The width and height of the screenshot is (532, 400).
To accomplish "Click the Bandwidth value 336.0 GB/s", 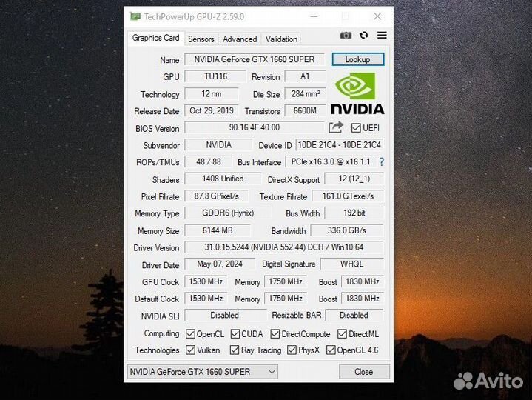I will 347,230.
